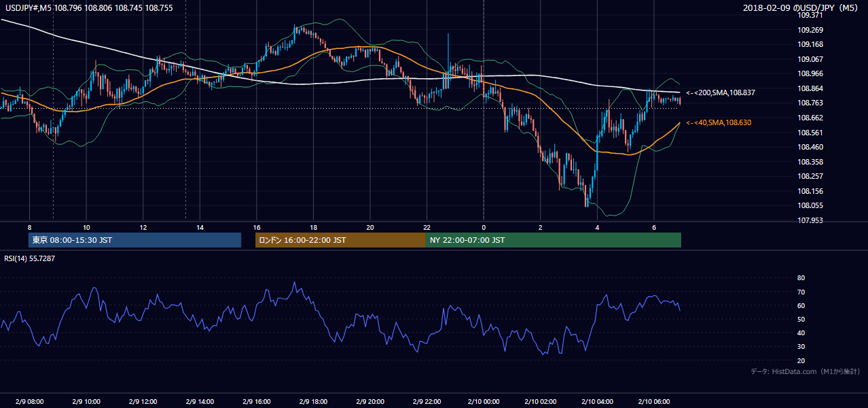Click price level 109.371 on the axis

coord(810,15)
